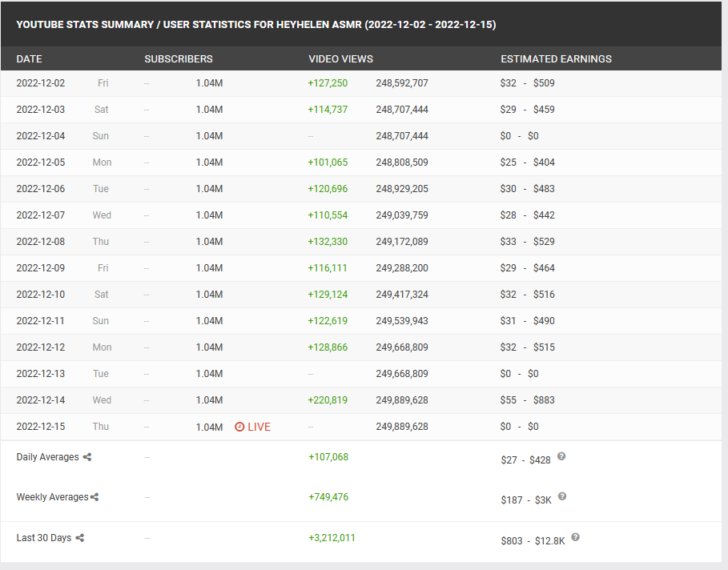Image resolution: width=728 pixels, height=570 pixels.
Task: Select the +220,819 video views gain
Action: click(x=328, y=400)
